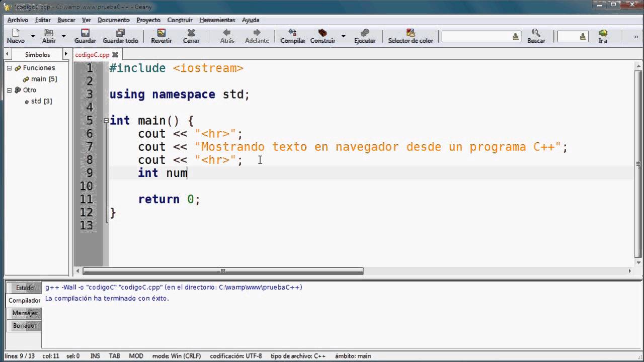Viewport: 644px width, 362px height.
Task: Revert the document using Revertir
Action: (161, 35)
